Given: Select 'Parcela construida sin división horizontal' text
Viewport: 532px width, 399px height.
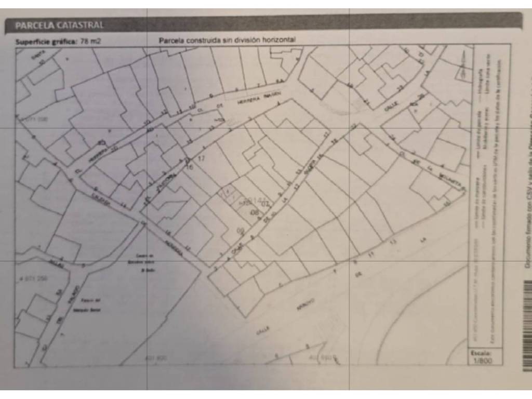Looking at the screenshot, I should pyautogui.click(x=227, y=40).
